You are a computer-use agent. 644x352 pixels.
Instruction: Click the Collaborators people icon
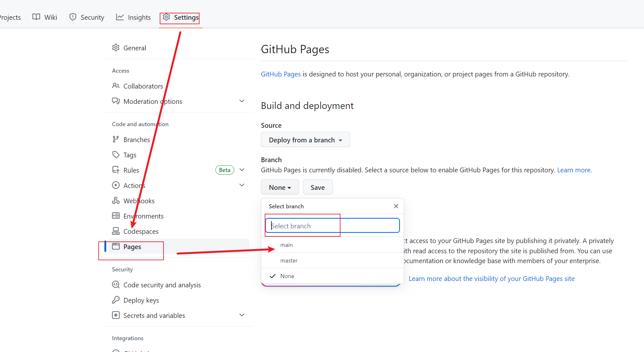click(x=116, y=86)
